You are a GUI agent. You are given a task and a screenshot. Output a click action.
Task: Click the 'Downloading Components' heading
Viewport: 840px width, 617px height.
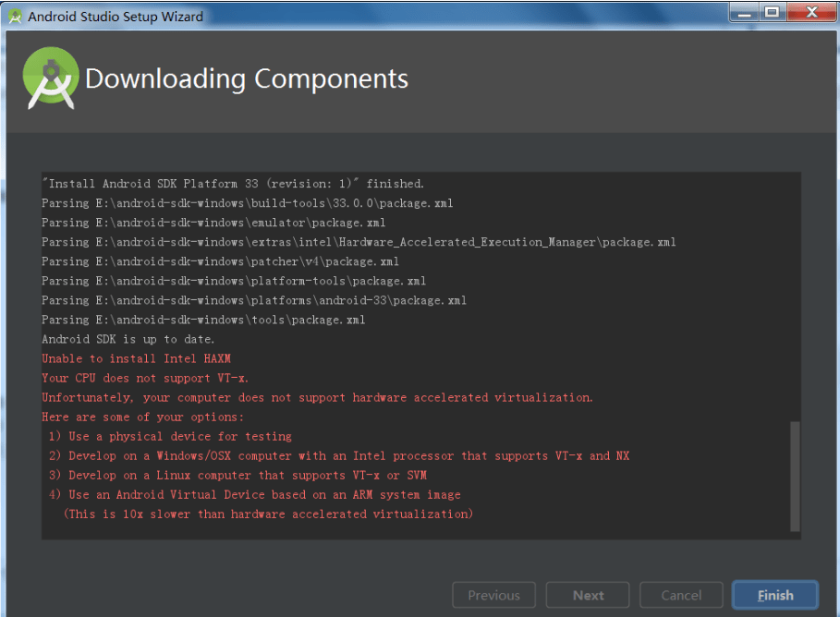247,79
